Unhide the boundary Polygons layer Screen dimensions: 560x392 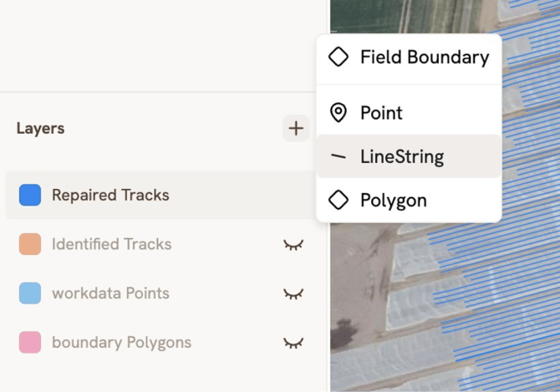coord(293,343)
